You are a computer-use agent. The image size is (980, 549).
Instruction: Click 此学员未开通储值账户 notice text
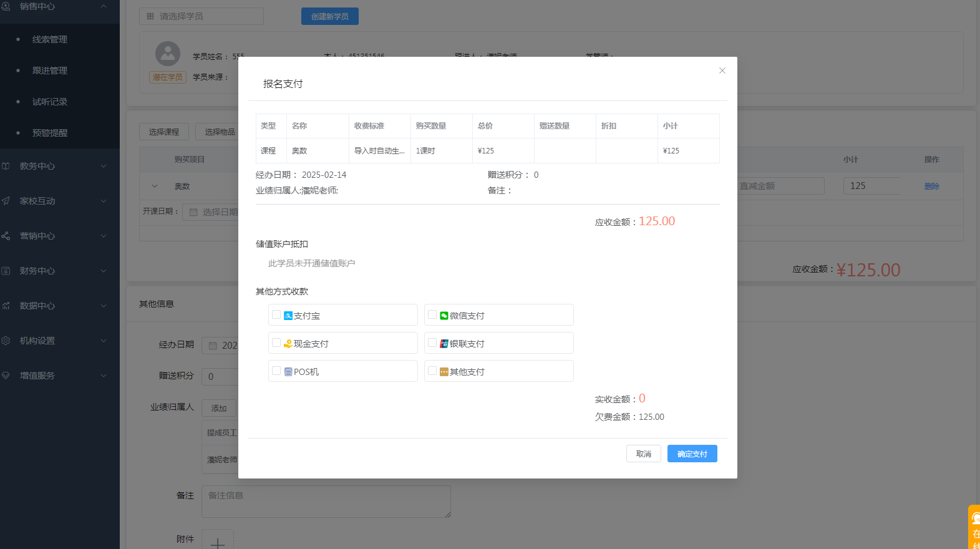point(312,263)
